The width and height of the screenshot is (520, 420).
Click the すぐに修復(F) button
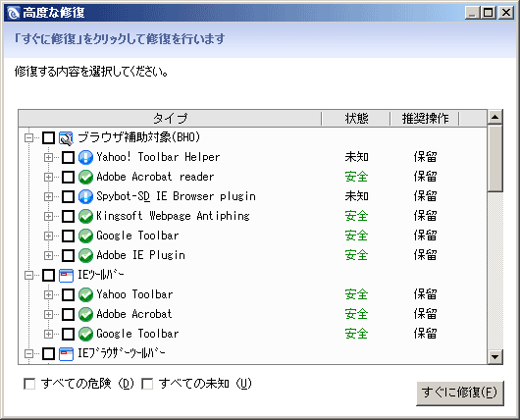(460, 394)
